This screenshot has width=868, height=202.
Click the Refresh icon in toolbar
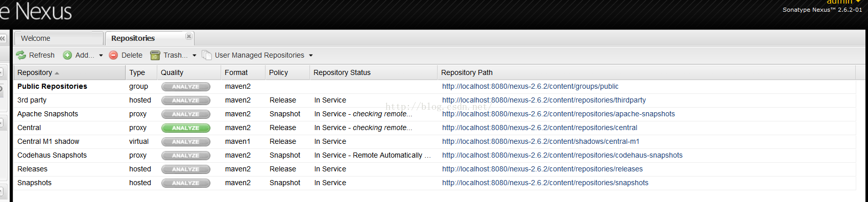pos(21,55)
